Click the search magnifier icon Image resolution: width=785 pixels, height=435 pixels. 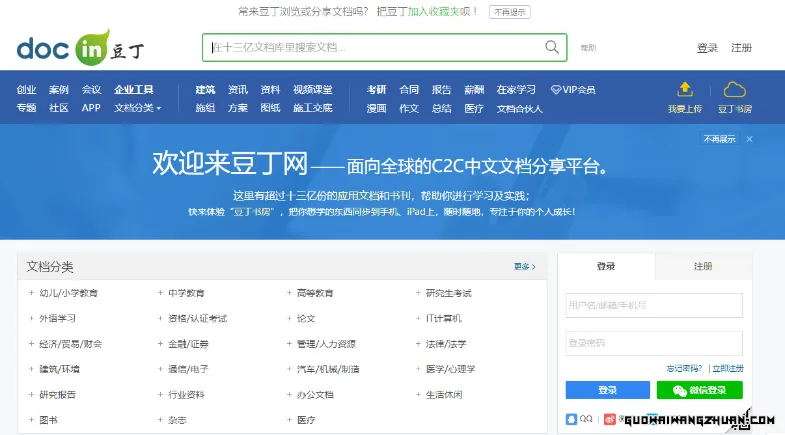552,47
